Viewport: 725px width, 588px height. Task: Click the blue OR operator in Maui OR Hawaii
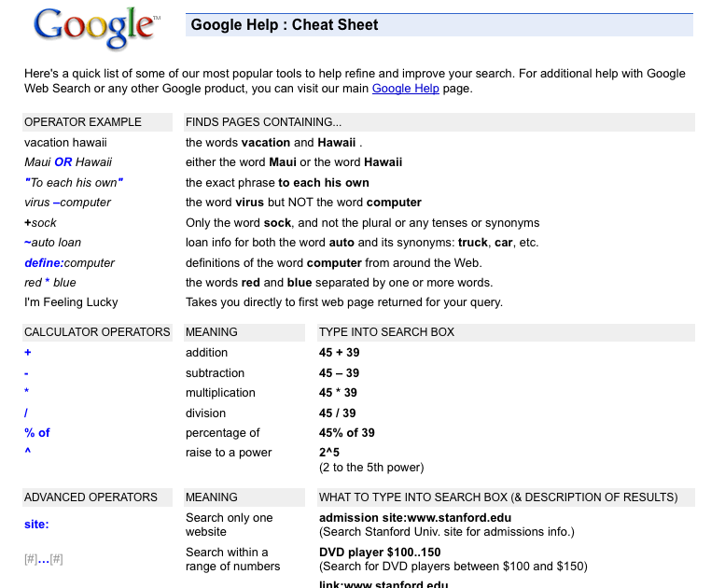pyautogui.click(x=63, y=162)
